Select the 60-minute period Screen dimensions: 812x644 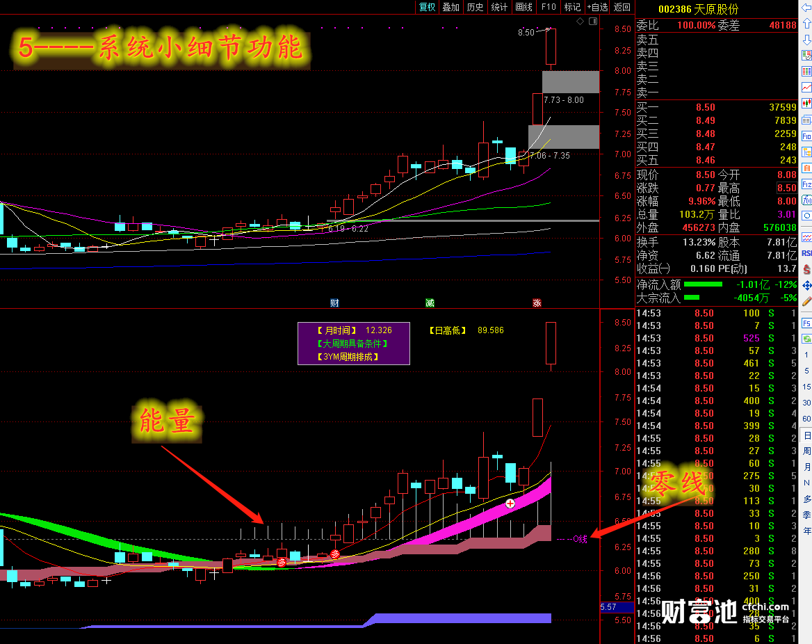tap(806, 419)
